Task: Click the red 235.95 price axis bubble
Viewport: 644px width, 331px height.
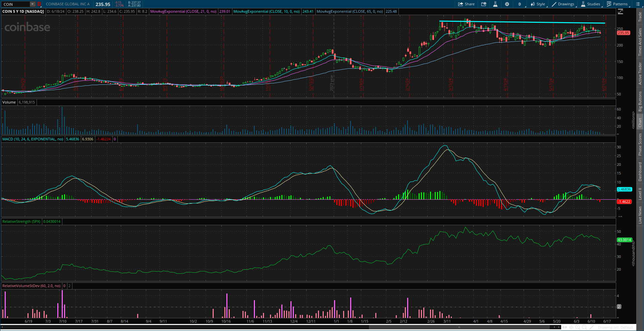Action: (x=623, y=33)
